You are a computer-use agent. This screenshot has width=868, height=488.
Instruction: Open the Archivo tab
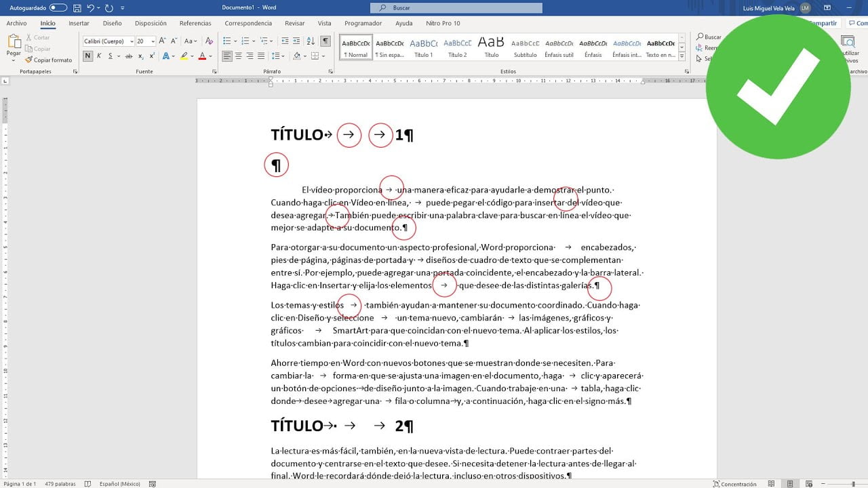click(x=16, y=23)
